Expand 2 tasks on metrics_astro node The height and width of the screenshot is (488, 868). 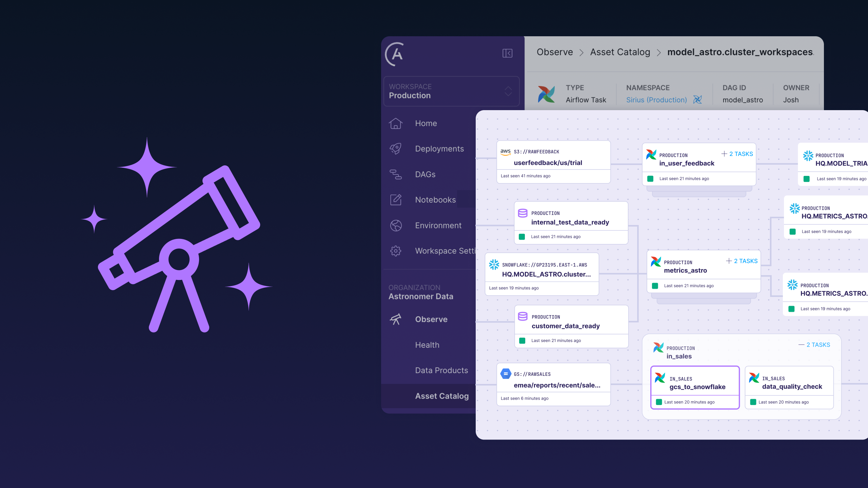click(742, 261)
